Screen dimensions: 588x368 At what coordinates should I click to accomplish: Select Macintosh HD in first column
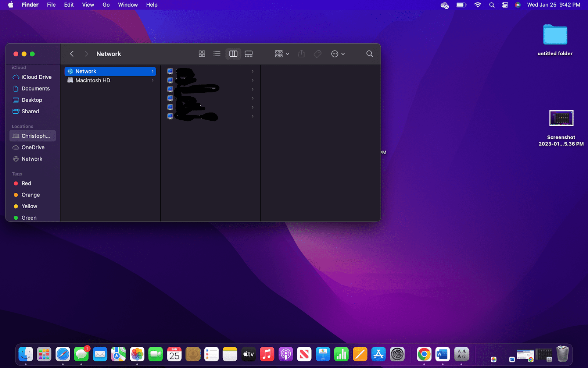pyautogui.click(x=110, y=80)
